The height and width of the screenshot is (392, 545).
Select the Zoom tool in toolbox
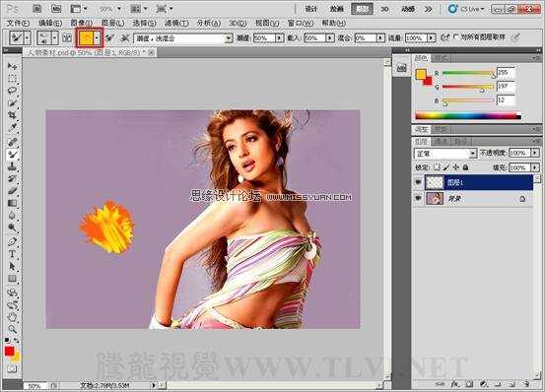pos(12,329)
